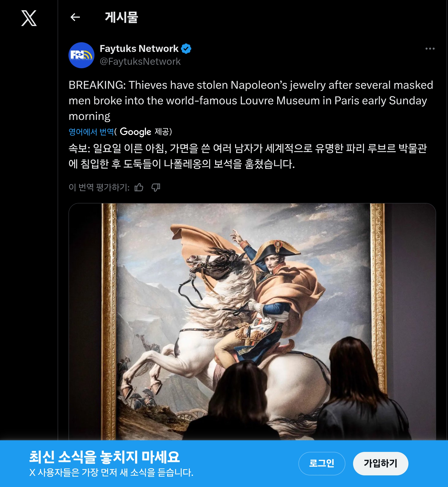Click the Korean translated 속보 text

[x=248, y=156]
